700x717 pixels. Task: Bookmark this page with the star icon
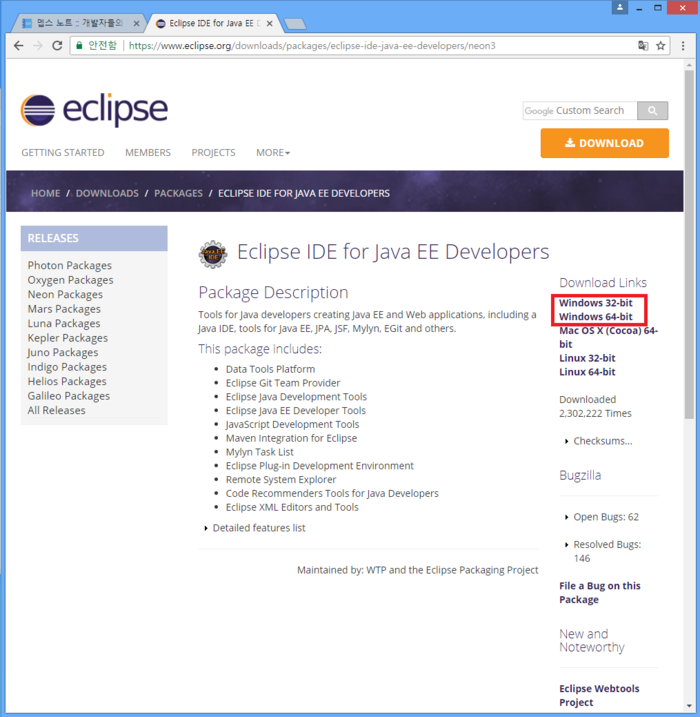click(660, 46)
